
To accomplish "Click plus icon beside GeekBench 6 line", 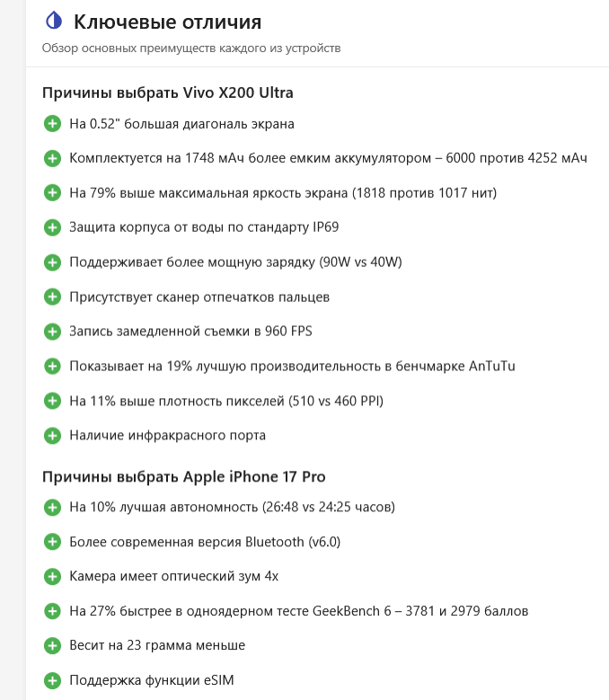I will pyautogui.click(x=52, y=611).
